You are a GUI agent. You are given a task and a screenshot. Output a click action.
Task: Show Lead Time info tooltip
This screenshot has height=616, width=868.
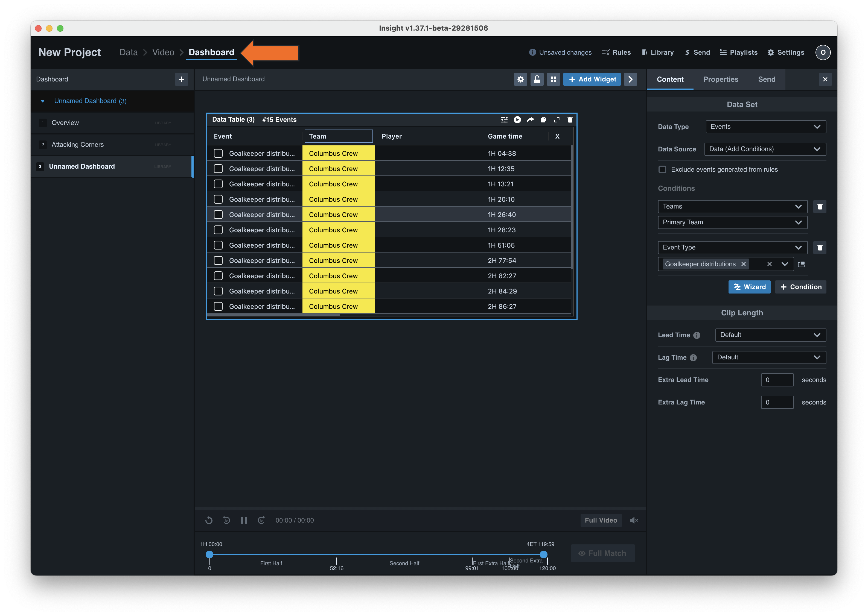click(697, 335)
